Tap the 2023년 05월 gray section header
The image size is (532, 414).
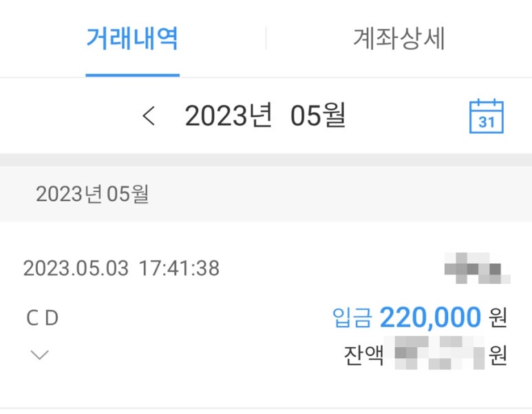click(266, 194)
